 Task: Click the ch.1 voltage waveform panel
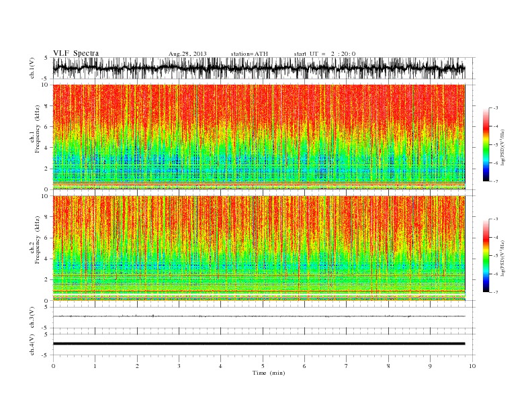point(264,68)
